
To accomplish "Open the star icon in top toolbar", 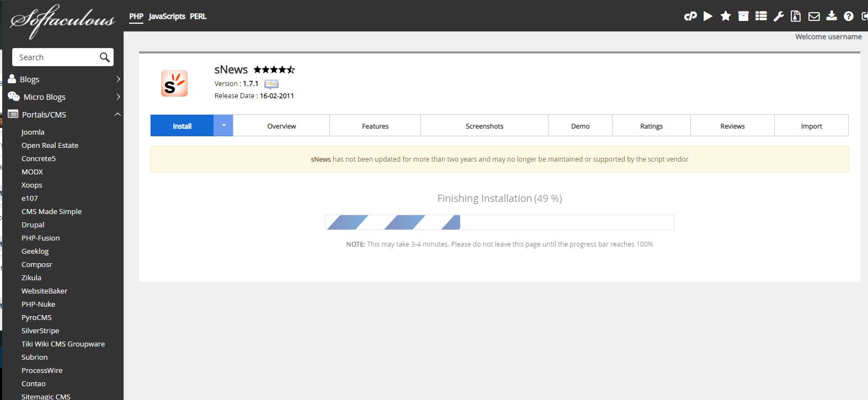I will pos(726,16).
